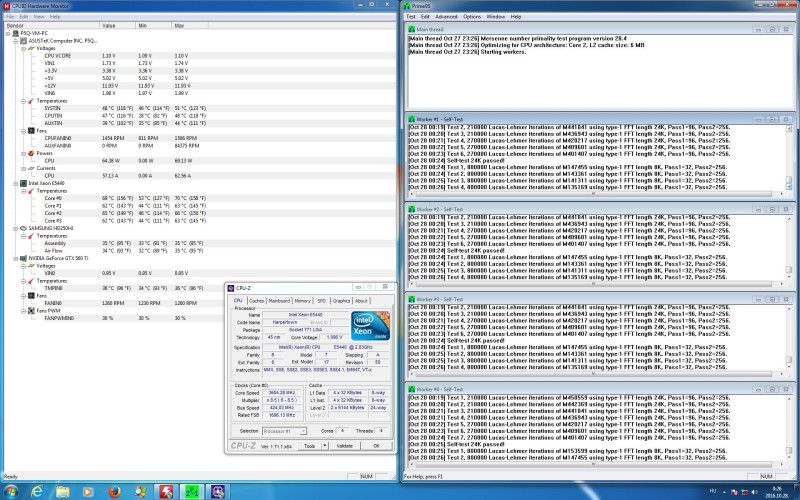
Task: Click the Intel Xeon inside logo in CPU-Z
Action: (370, 326)
